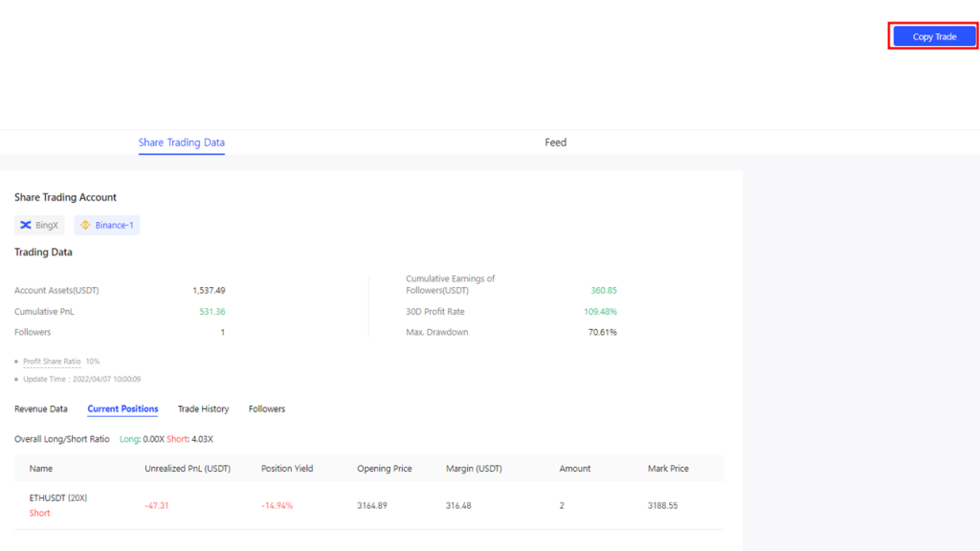Click the Cumulative PnL value 531.36

(212, 311)
